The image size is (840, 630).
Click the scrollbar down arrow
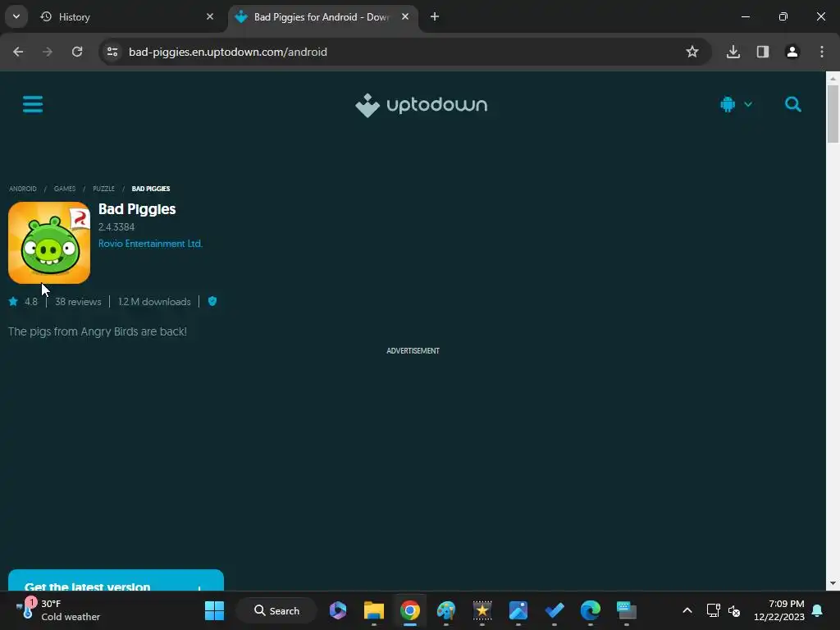click(x=833, y=583)
